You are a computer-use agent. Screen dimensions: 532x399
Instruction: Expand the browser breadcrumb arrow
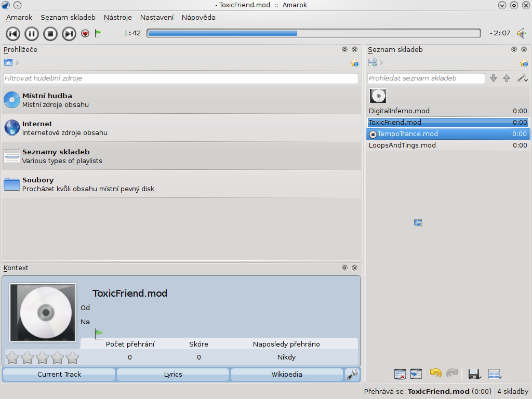(17, 62)
